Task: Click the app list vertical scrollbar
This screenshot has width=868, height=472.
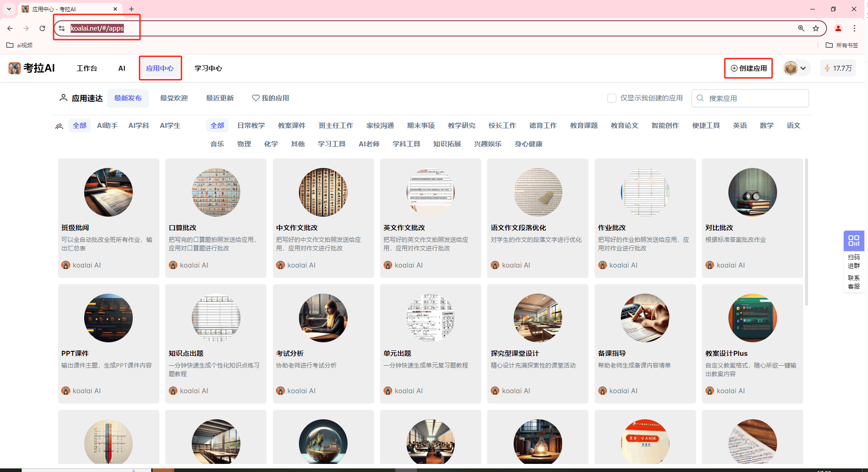Action: 806,232
